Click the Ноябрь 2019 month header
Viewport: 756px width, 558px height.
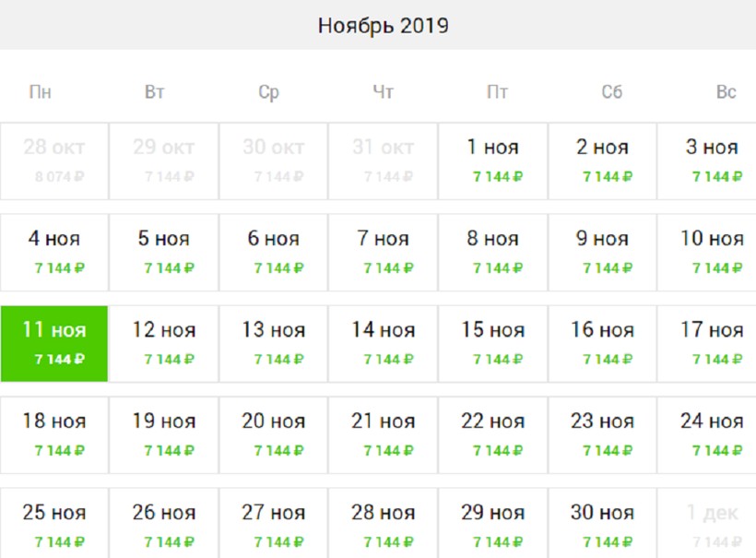(x=383, y=25)
